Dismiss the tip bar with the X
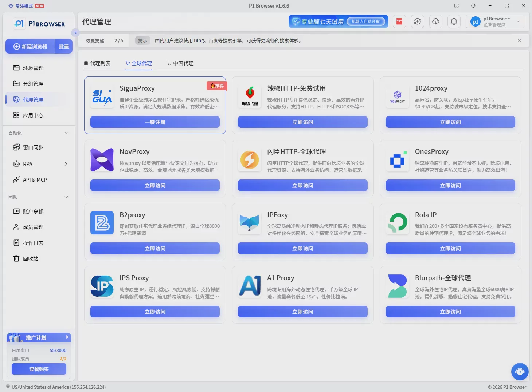Screen dimensions: 532x392 pos(519,40)
